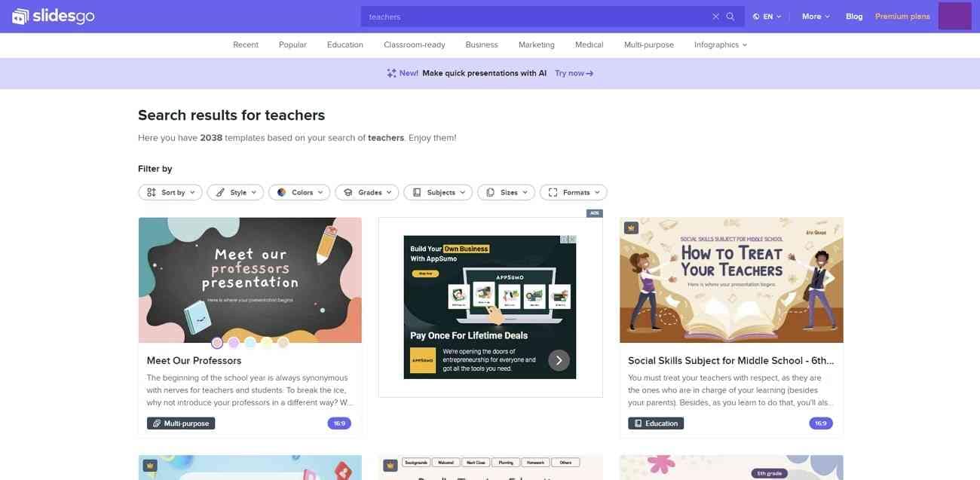980x480 pixels.
Task: Expand the More menu in the header
Action: pyautogui.click(x=816, y=17)
